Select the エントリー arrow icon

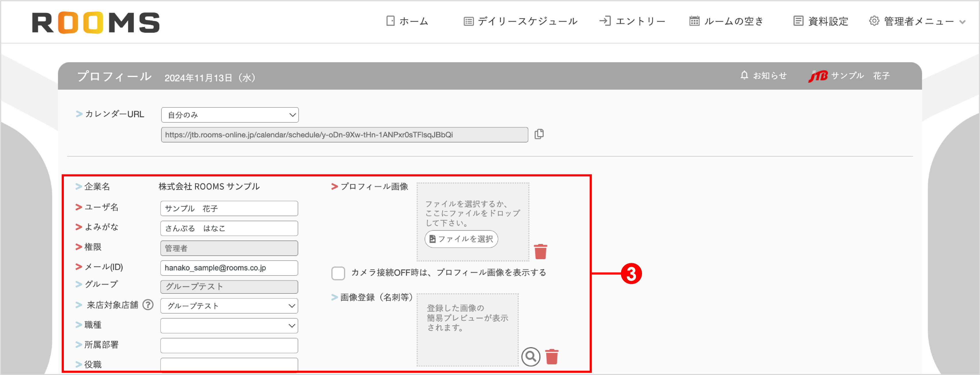point(606,21)
